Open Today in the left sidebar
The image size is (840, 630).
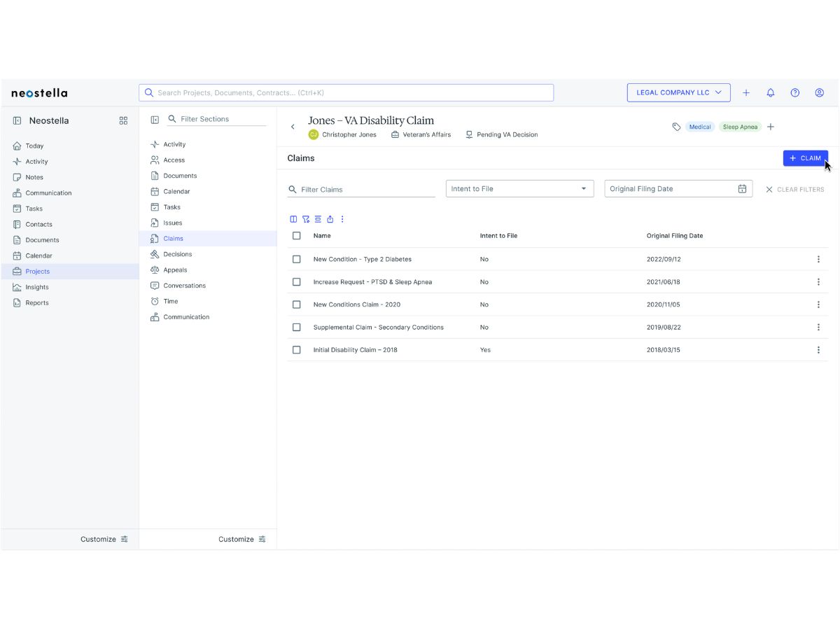69,146
